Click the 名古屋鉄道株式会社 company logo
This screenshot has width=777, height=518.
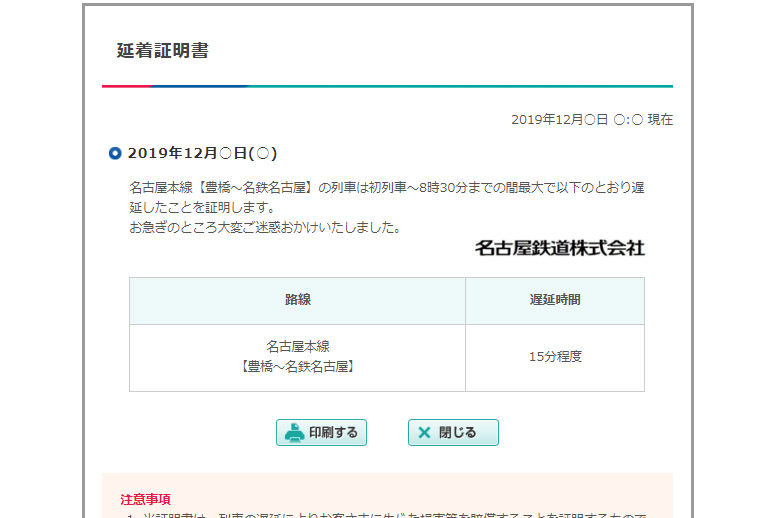pos(559,247)
